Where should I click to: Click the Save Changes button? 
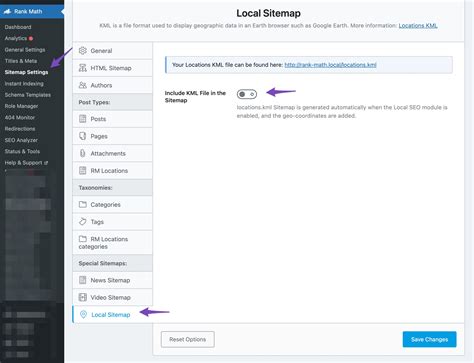point(429,339)
